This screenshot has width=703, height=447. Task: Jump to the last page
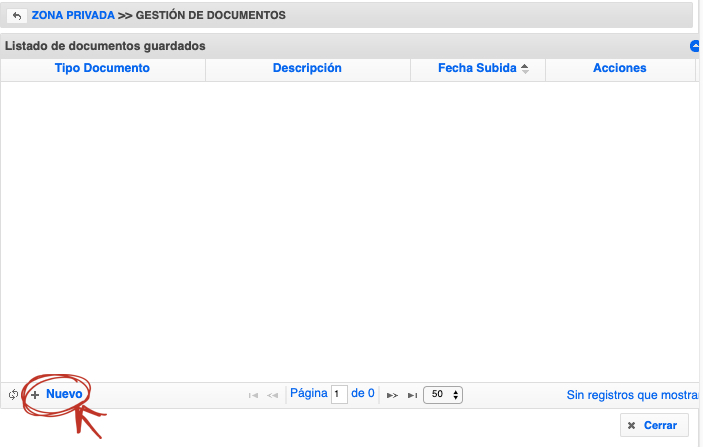[411, 396]
